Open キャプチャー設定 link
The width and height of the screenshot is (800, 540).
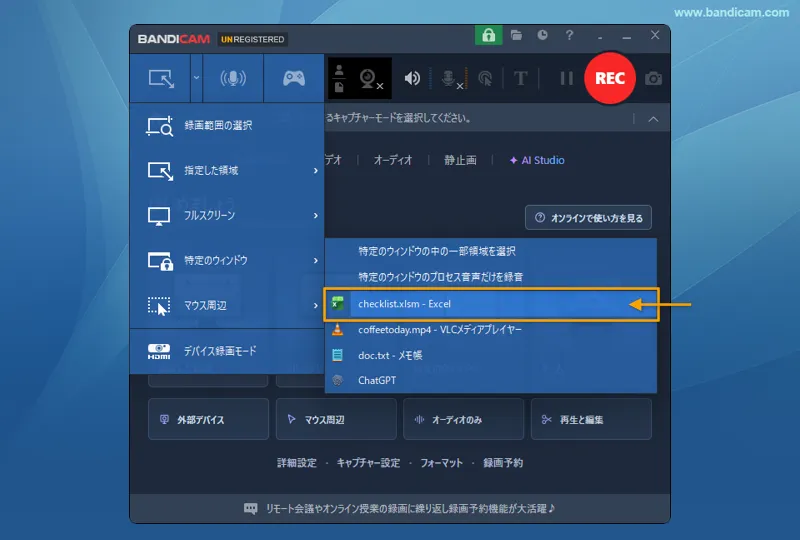tap(368, 463)
